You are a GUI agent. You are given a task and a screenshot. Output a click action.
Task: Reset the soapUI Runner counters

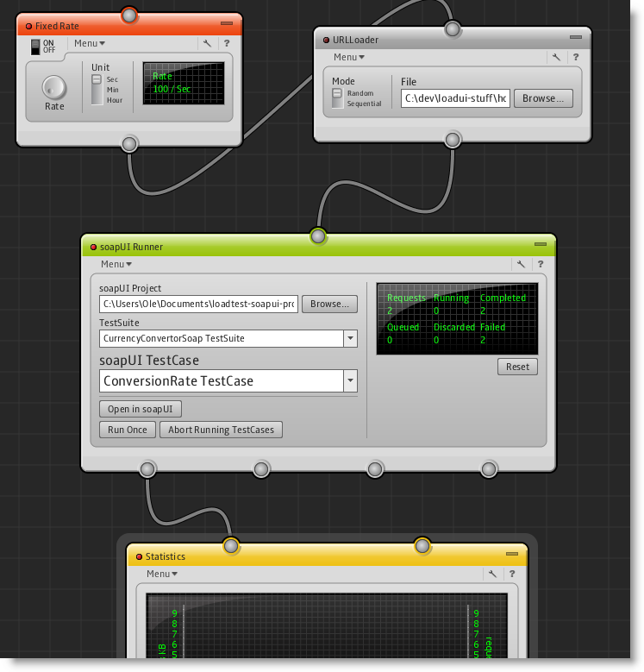[x=517, y=367]
